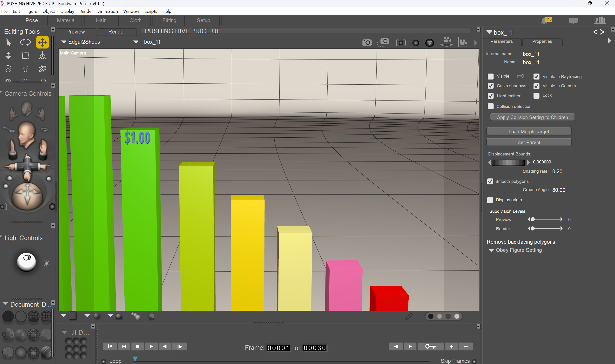Viewport: 615px width, 364px height.
Task: Enable Collision detection checkbox
Action: click(x=490, y=106)
